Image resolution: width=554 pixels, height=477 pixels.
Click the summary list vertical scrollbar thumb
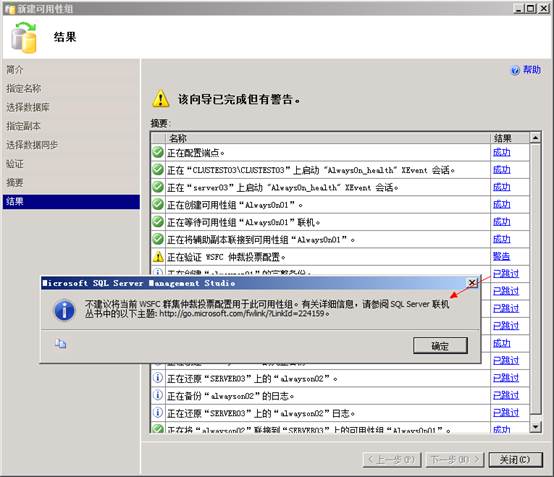[535, 278]
